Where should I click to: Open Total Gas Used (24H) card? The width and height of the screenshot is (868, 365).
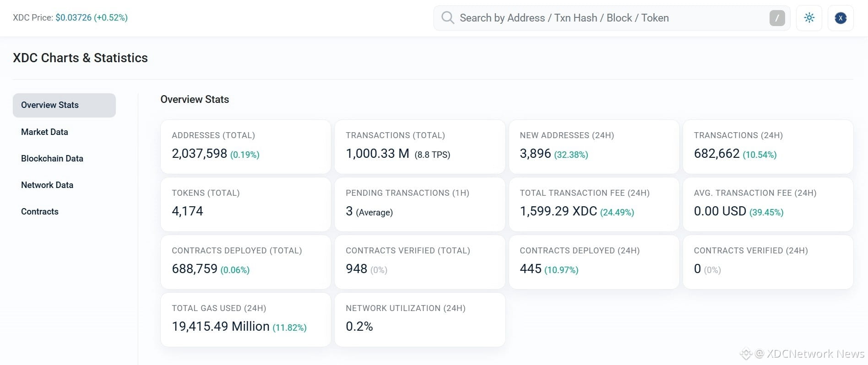point(245,320)
